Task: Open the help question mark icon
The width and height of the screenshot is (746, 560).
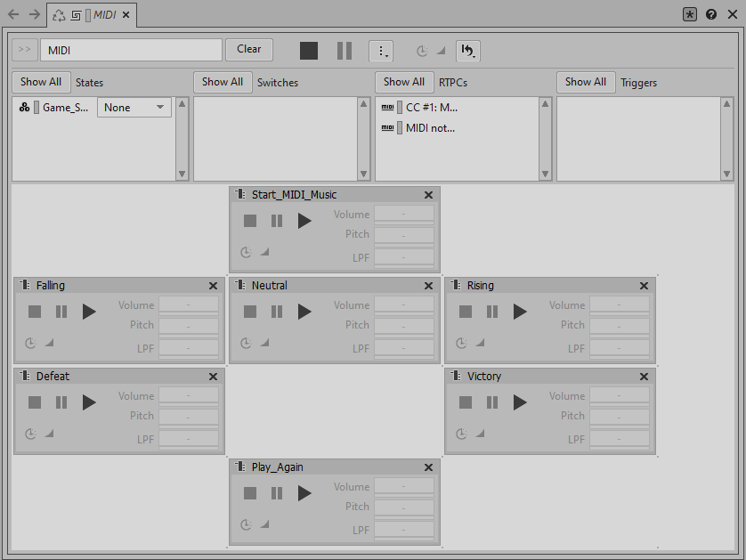Action: point(711,14)
